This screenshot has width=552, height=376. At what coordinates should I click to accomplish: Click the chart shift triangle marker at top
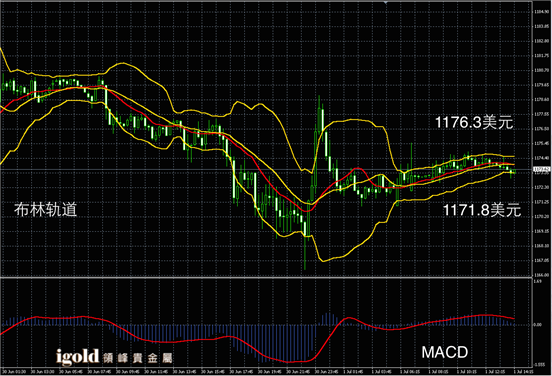(x=386, y=3)
